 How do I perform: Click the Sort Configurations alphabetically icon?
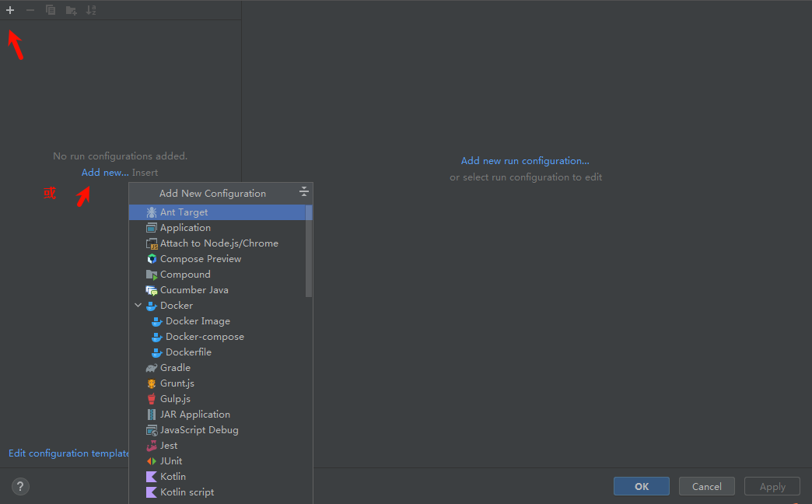(x=91, y=10)
